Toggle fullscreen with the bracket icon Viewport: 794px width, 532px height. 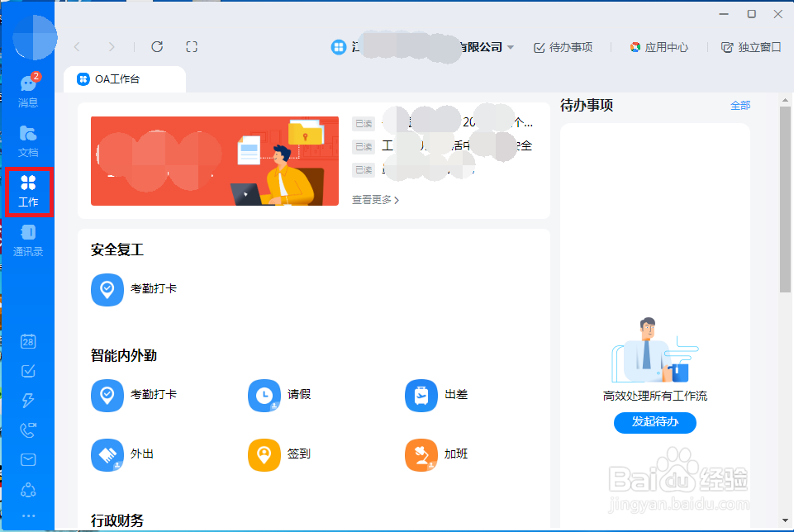coord(192,47)
